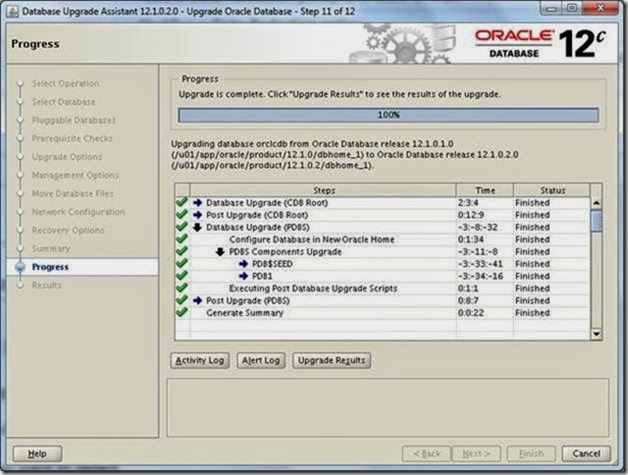
Task: Select the Results wizard step
Action: click(x=47, y=285)
